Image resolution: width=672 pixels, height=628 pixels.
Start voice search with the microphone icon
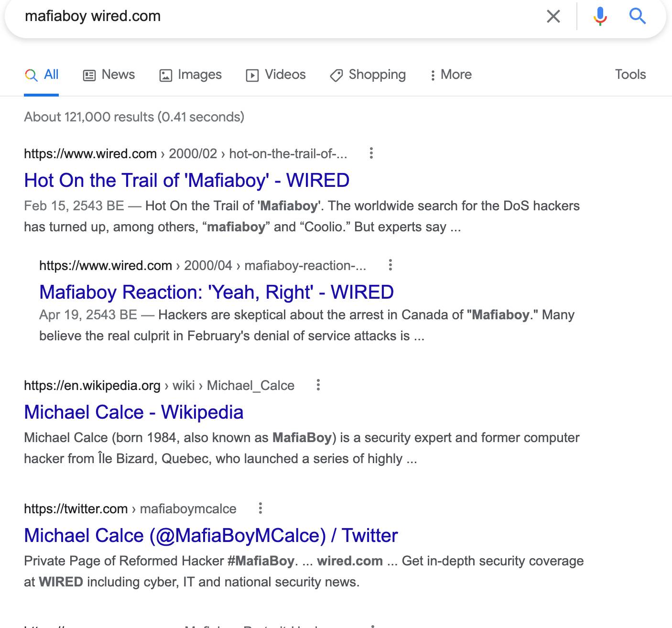[600, 17]
